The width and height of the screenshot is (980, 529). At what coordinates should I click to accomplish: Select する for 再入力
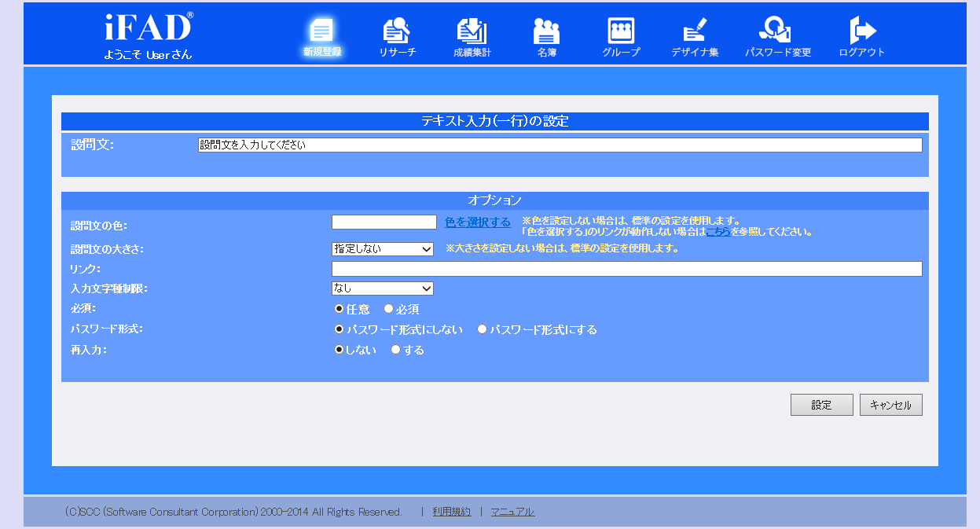(396, 350)
